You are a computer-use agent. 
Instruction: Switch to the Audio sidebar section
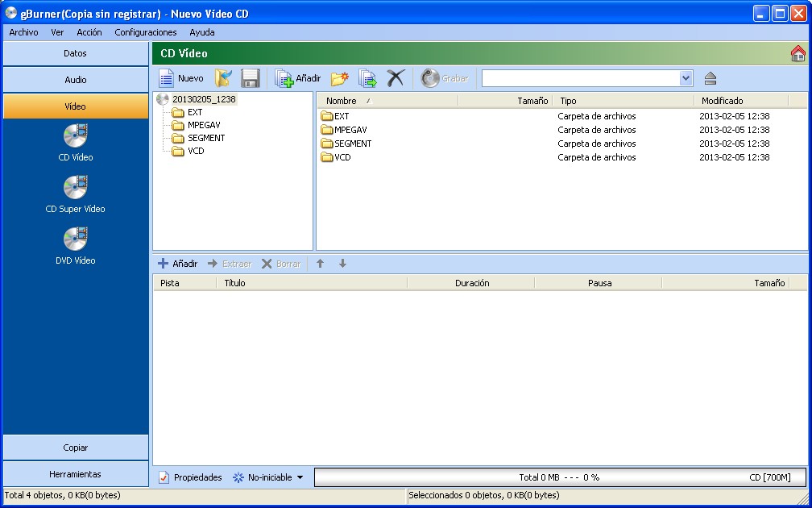(x=76, y=80)
